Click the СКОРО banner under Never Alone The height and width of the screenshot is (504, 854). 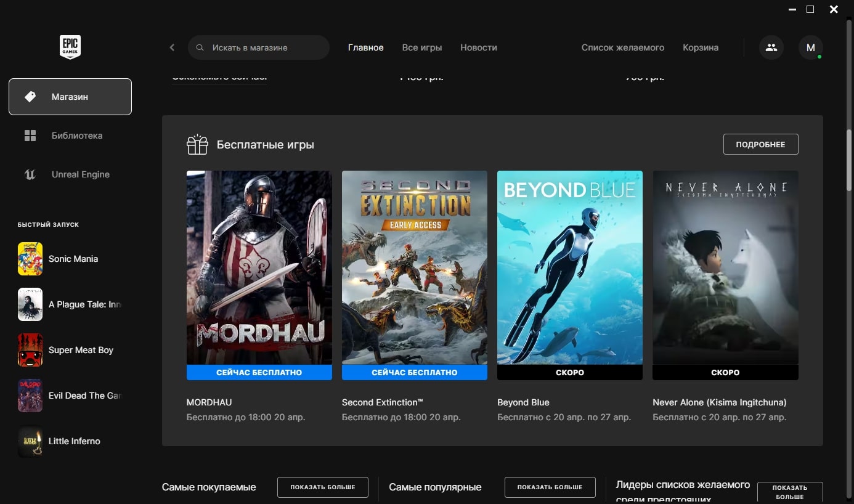(725, 372)
